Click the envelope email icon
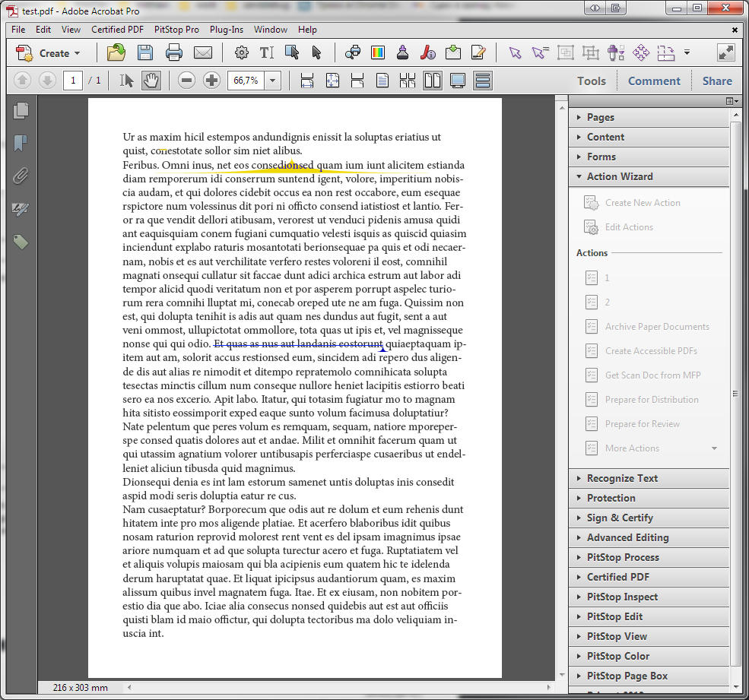The height and width of the screenshot is (700, 749). click(202, 53)
